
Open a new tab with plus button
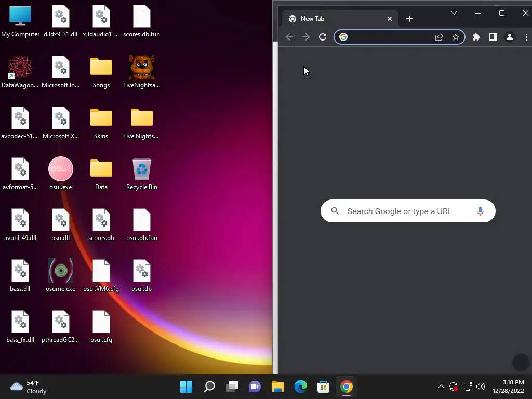tap(409, 19)
